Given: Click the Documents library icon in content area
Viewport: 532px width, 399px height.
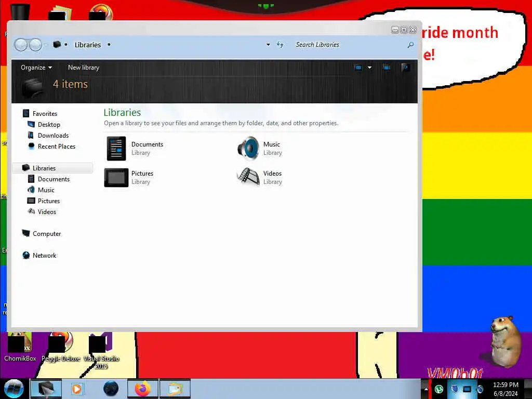Looking at the screenshot, I should 116,148.
